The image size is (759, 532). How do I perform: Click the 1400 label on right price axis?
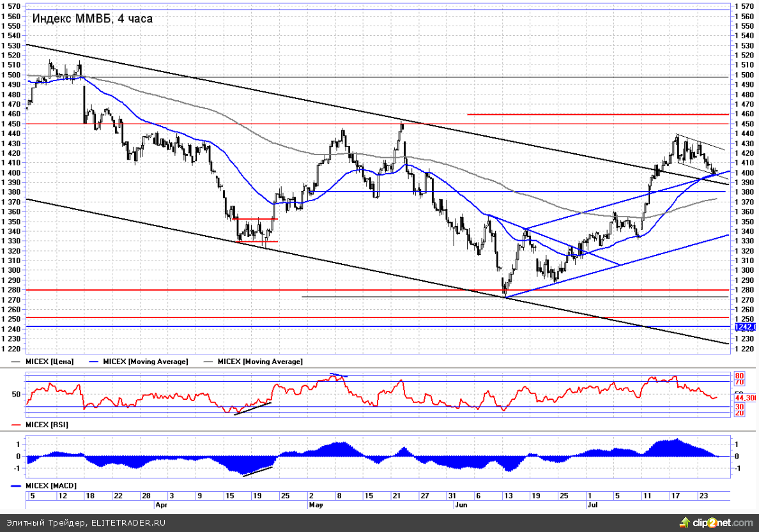(746, 172)
